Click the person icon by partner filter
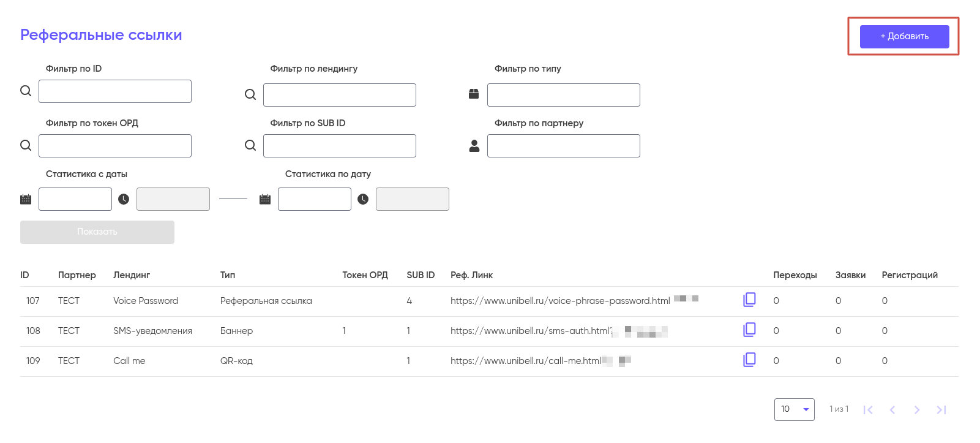The image size is (980, 443). 474,146
